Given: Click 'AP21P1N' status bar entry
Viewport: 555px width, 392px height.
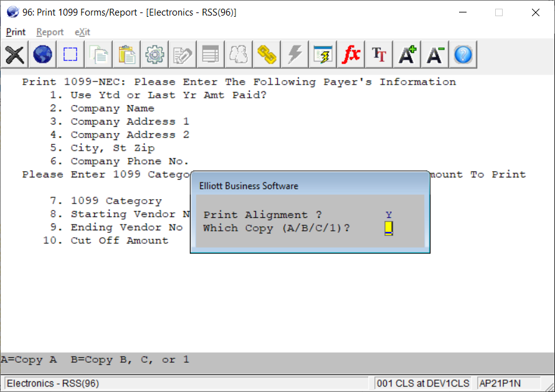Looking at the screenshot, I should [500, 383].
